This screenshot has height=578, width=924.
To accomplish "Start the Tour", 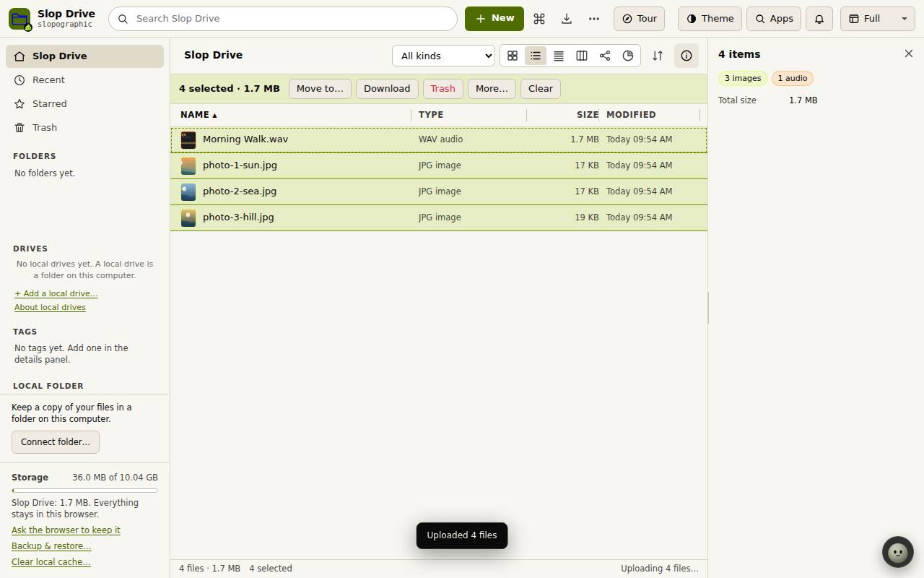I will [639, 19].
